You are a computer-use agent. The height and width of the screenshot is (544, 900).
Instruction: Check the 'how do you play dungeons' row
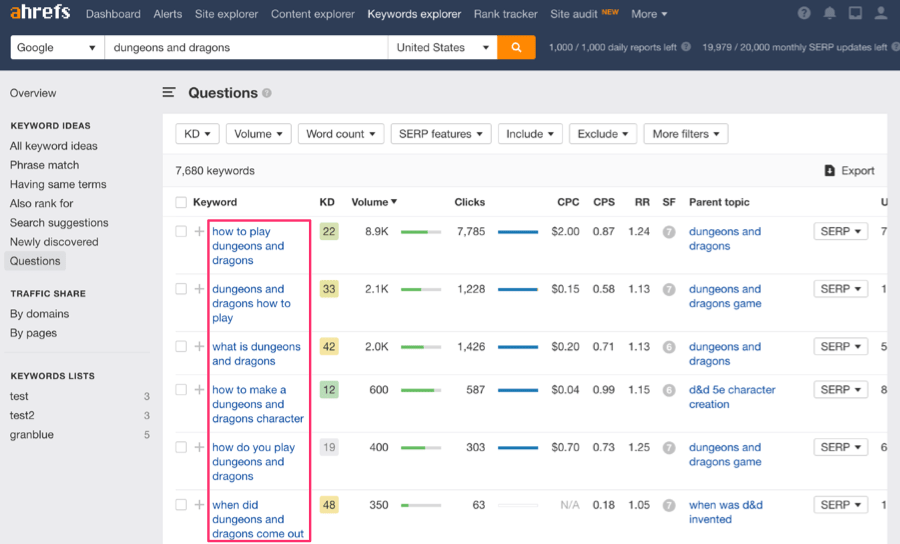point(181,447)
